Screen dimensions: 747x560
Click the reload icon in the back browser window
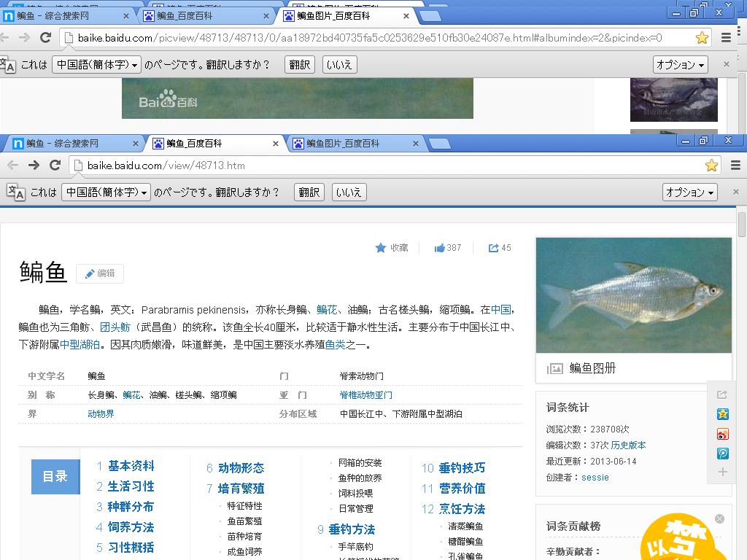click(46, 37)
